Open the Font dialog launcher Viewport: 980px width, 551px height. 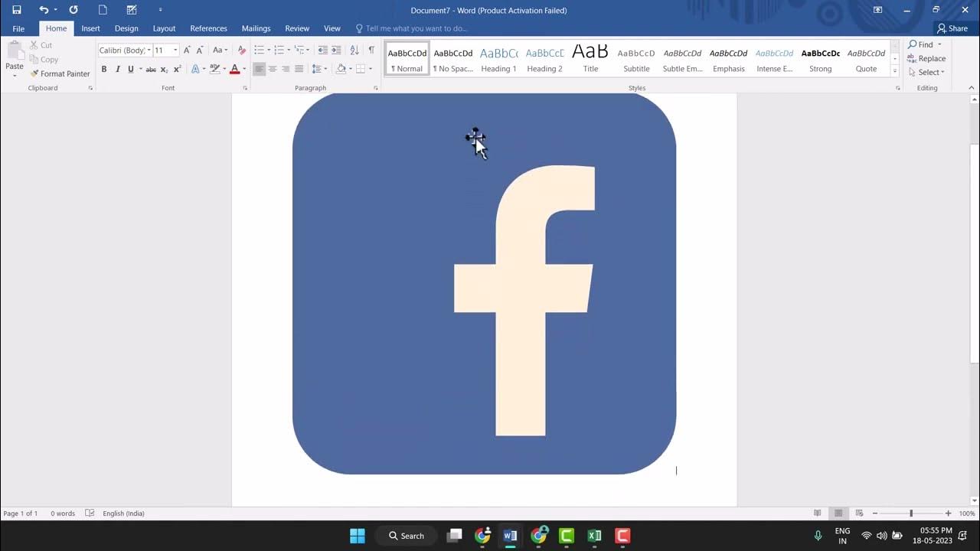(245, 88)
